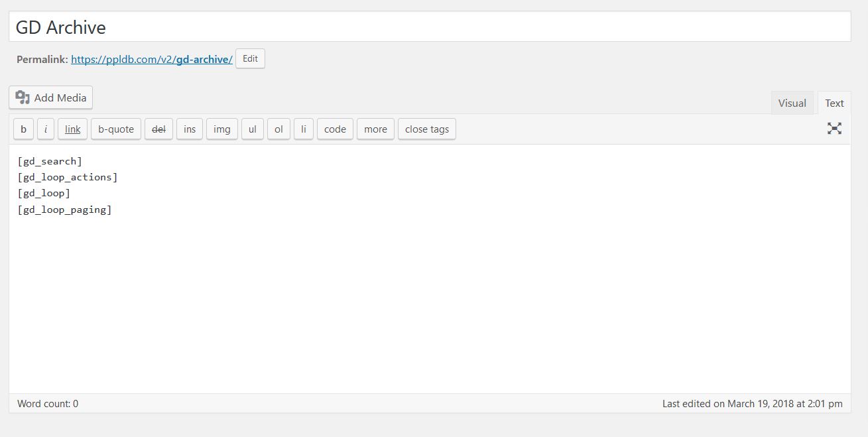This screenshot has width=868, height=437.
Task: Click the Edit permalink button
Action: [x=250, y=58]
